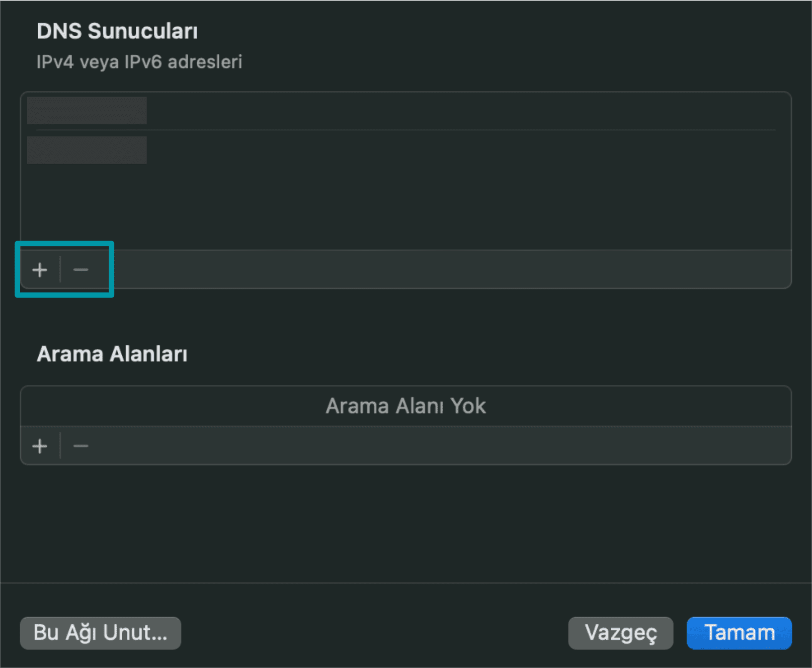Click the minus icon in the search domains panel

(79, 445)
